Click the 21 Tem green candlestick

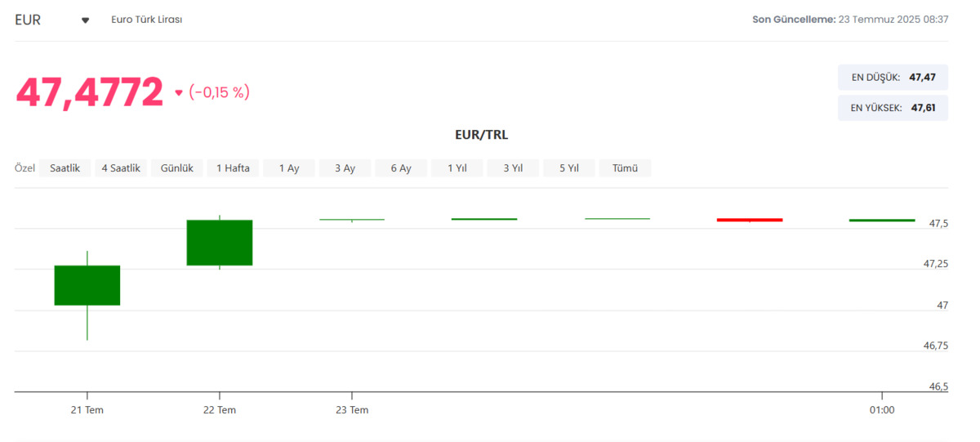coord(87,285)
